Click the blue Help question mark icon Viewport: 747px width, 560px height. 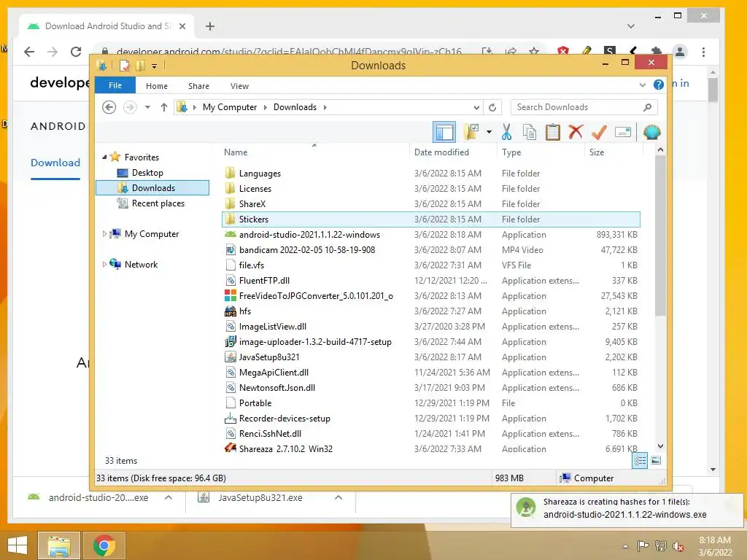tap(659, 85)
